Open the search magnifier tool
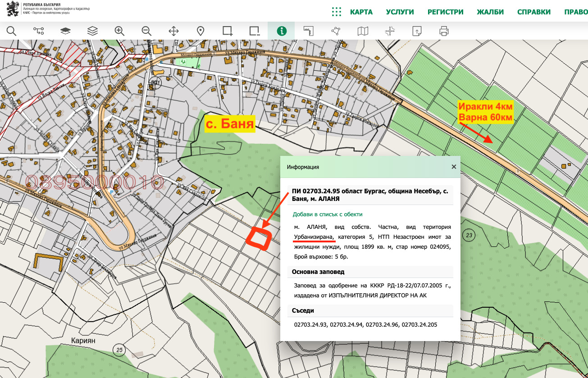 (11, 31)
